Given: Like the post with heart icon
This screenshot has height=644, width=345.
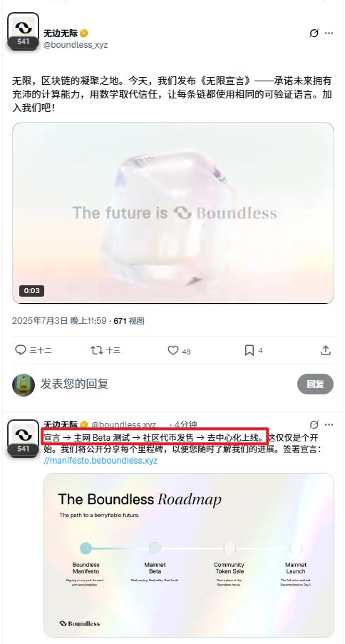Looking at the screenshot, I should pyautogui.click(x=173, y=350).
